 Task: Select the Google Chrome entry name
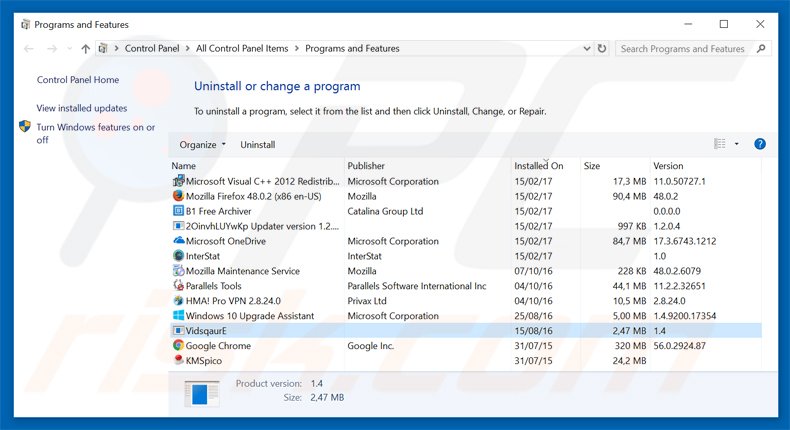click(218, 346)
